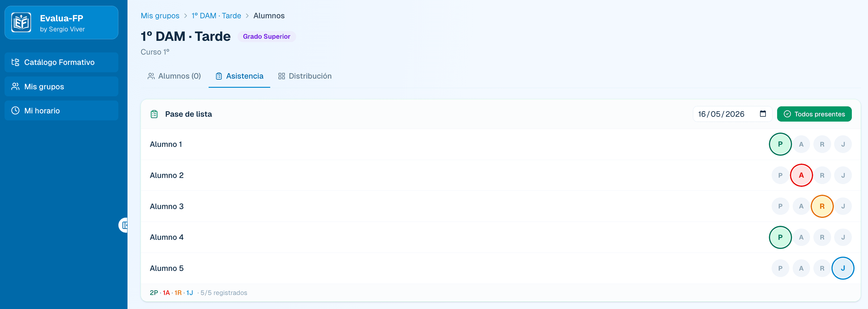Click the Curso 1º subtitle
The height and width of the screenshot is (309, 868).
click(x=155, y=52)
